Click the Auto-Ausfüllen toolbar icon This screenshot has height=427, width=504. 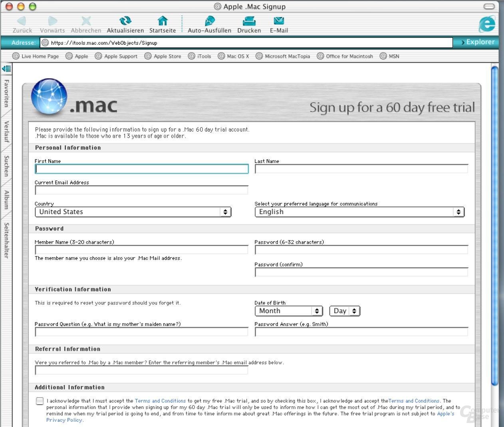click(209, 21)
